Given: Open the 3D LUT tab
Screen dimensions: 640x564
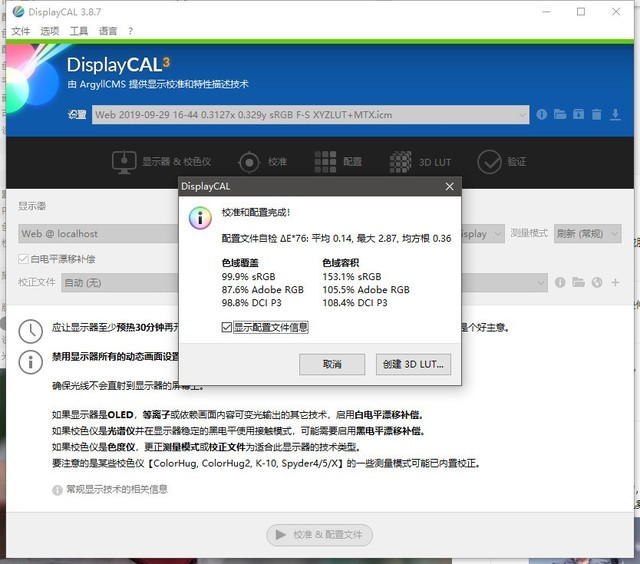Looking at the screenshot, I should [x=420, y=162].
